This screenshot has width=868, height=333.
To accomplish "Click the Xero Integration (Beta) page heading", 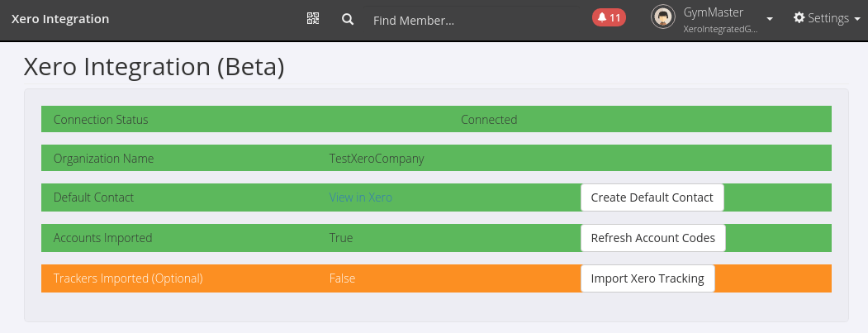I will (x=154, y=67).
